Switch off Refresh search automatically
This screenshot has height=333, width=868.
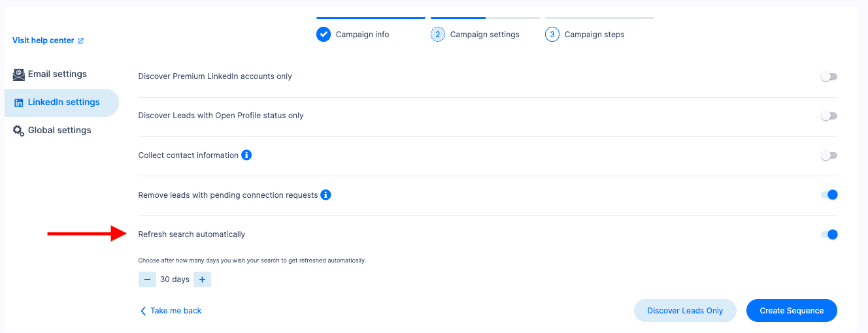(829, 234)
